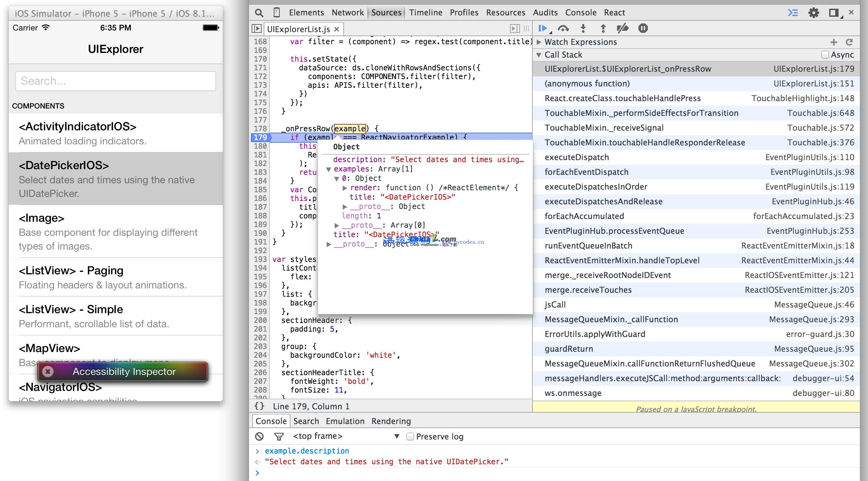Select React.createClass.touchableHandlePress frame

tap(696, 98)
